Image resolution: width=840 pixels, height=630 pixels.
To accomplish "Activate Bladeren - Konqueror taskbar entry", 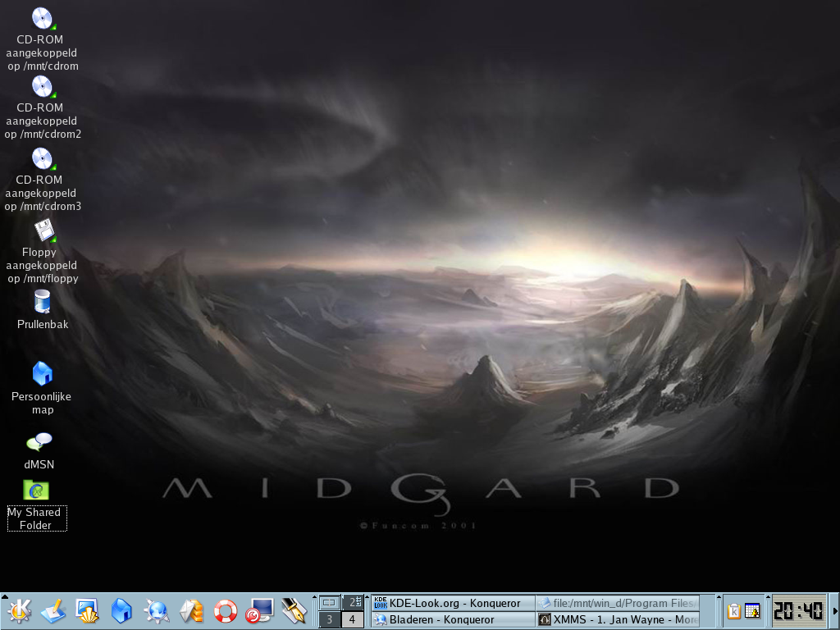I will (x=453, y=620).
